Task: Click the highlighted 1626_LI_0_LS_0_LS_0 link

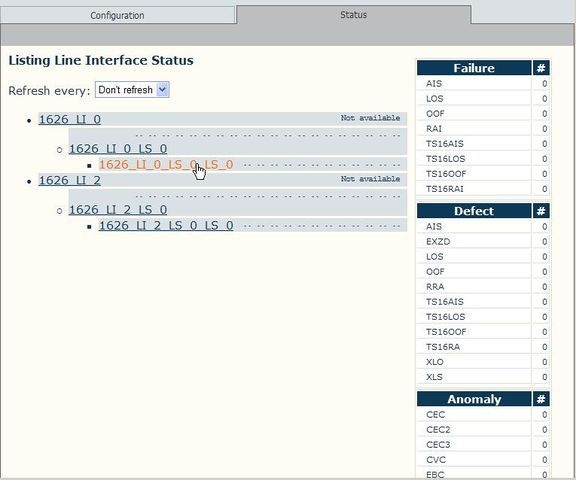Action: [166, 165]
